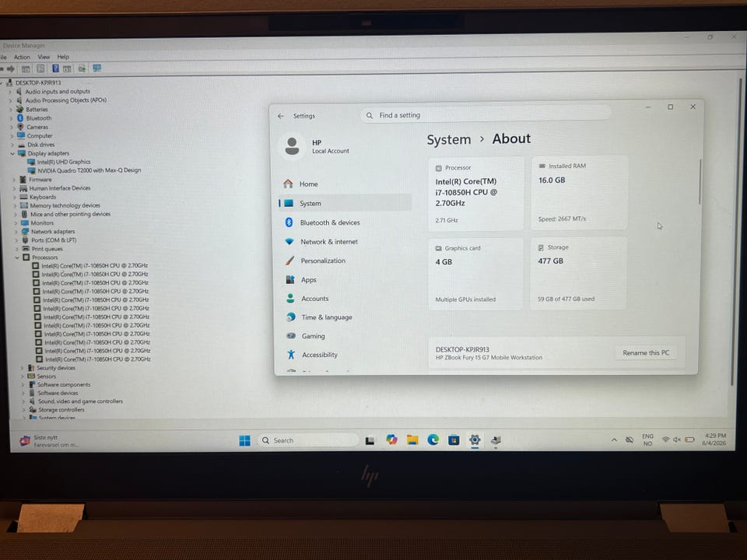The width and height of the screenshot is (747, 560).
Task: Select Memory technology devices entry
Action: (65, 205)
